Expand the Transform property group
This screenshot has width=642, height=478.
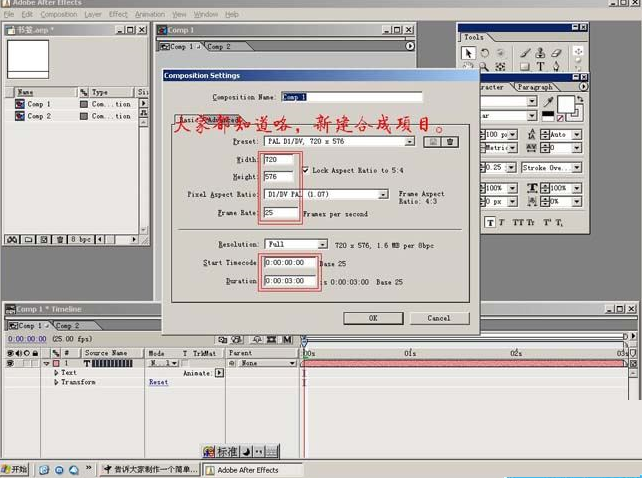point(56,382)
